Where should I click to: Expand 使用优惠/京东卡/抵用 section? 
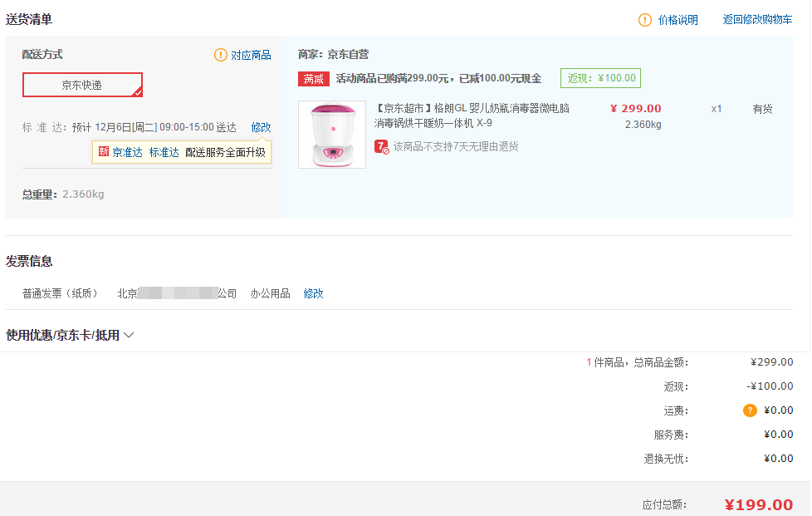pos(70,335)
